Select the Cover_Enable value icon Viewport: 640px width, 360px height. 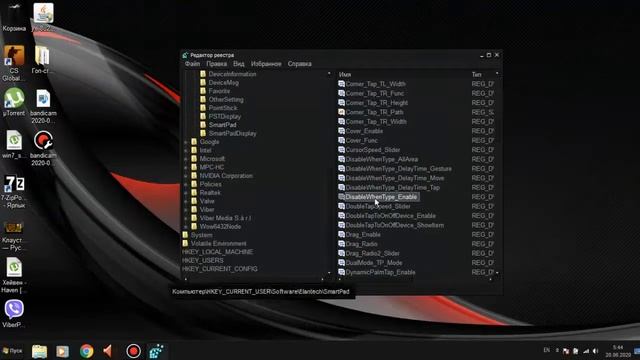click(x=342, y=131)
